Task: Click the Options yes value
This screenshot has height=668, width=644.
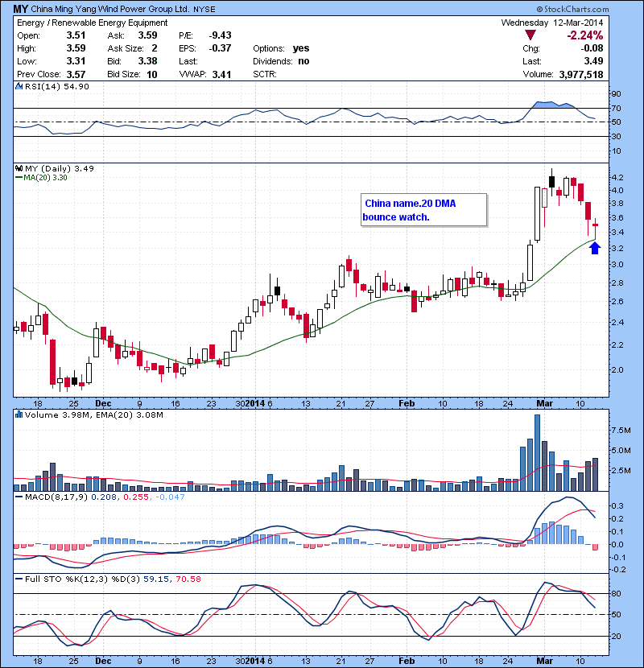Action: pyautogui.click(x=301, y=48)
